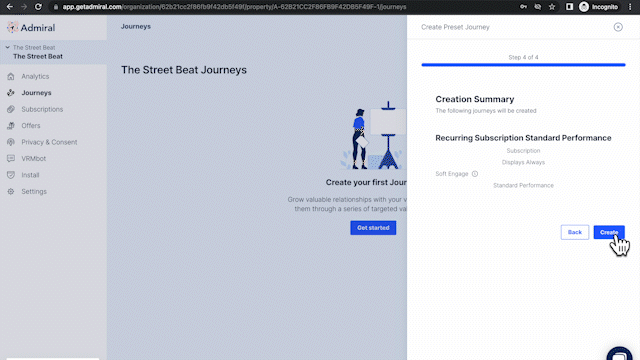Collapse The Street Beat property expander
Viewport: 640px width, 360px height.
pos(7,47)
